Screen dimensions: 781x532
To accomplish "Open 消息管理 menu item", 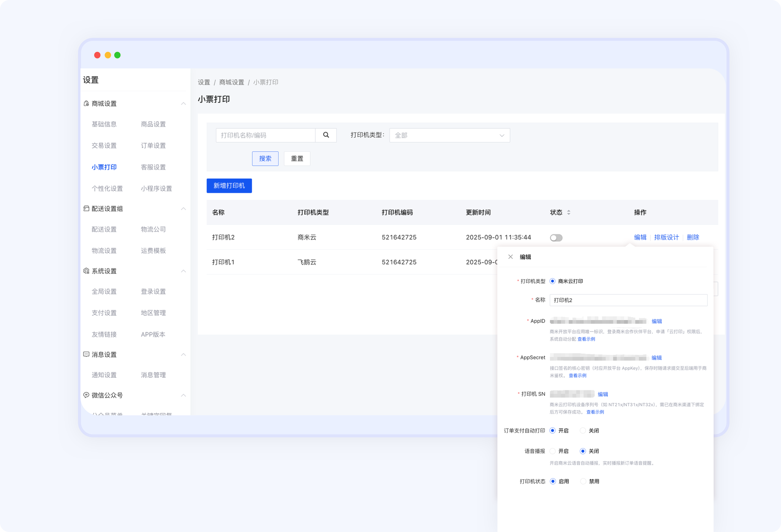I will pyautogui.click(x=153, y=375).
